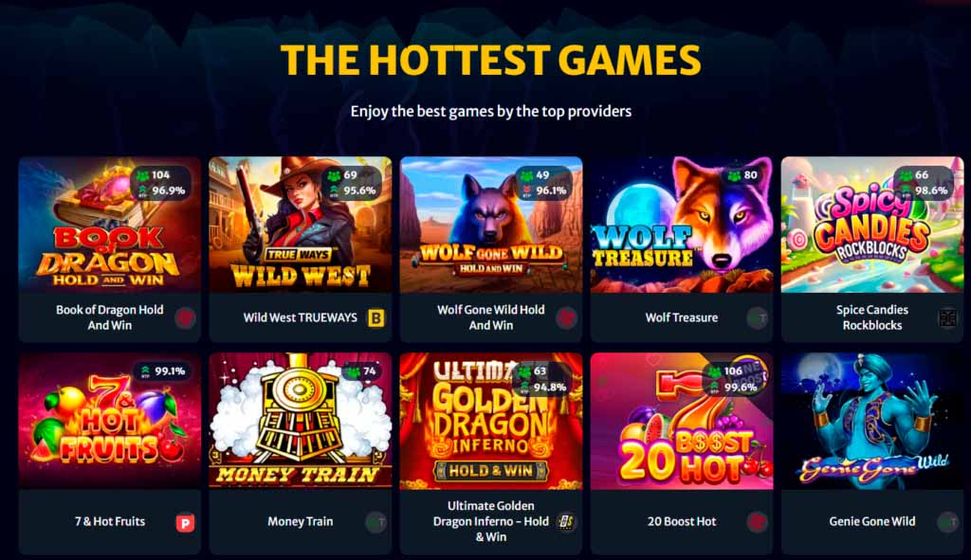Viewport: 971px width, 560px height.
Task: Click provider icon beside Wolf Treasure title
Action: [757, 318]
